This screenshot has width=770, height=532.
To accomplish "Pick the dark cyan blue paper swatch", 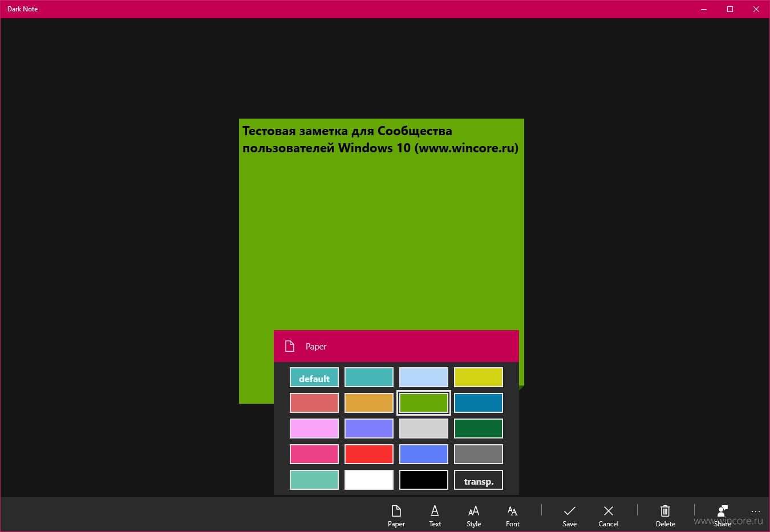I will (x=479, y=403).
